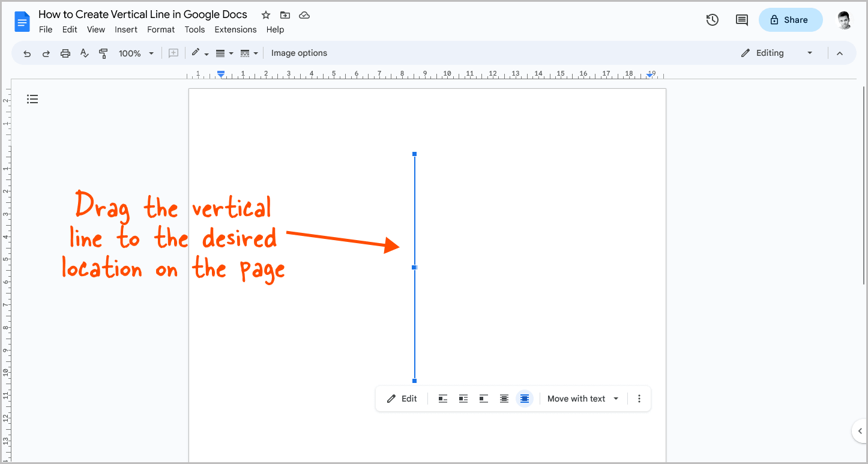This screenshot has width=868, height=464.
Task: Click the Undo icon
Action: pyautogui.click(x=27, y=53)
